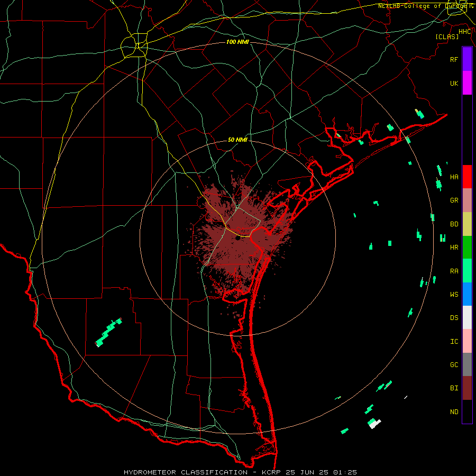The height and width of the screenshot is (476, 476).
Task: Click the RF purple legend swatch
Action: [x=467, y=59]
